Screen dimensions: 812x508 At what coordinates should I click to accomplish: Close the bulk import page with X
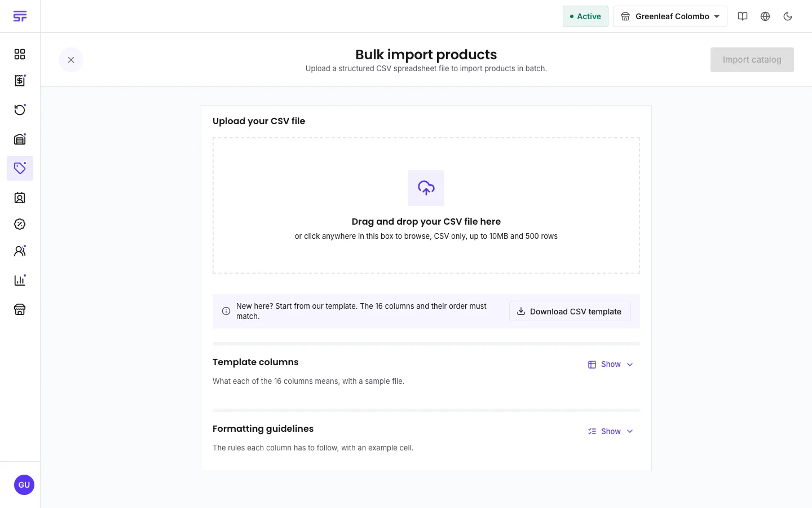point(71,60)
